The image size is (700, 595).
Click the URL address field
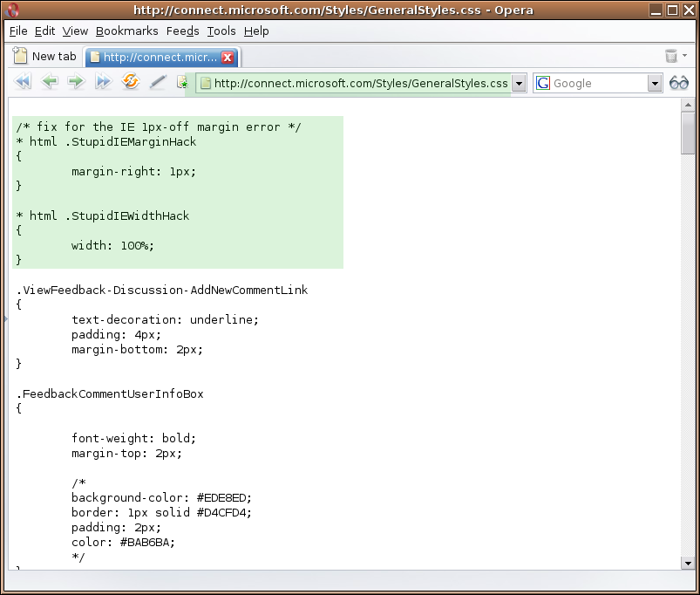(x=360, y=83)
